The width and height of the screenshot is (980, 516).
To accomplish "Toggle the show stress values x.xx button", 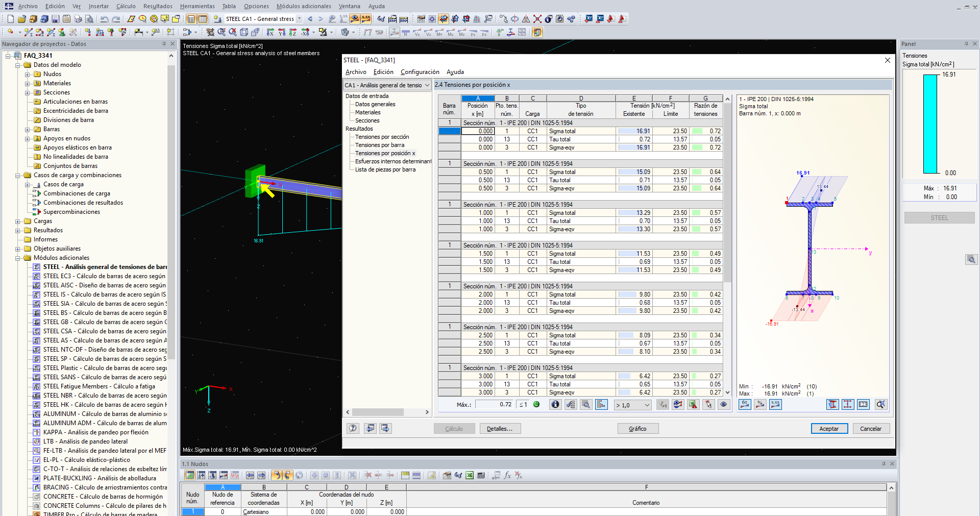I will point(775,404).
